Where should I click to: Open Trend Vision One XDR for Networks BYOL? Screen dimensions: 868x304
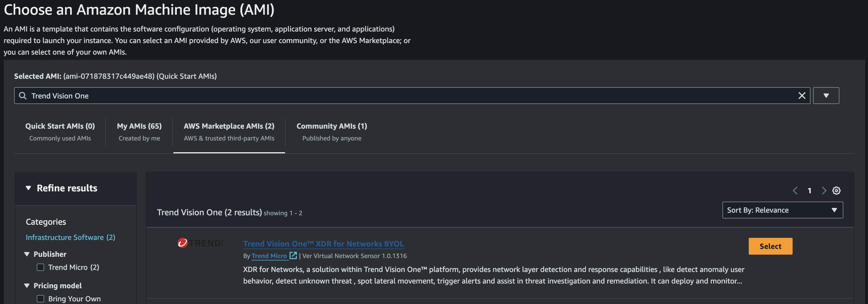323,244
